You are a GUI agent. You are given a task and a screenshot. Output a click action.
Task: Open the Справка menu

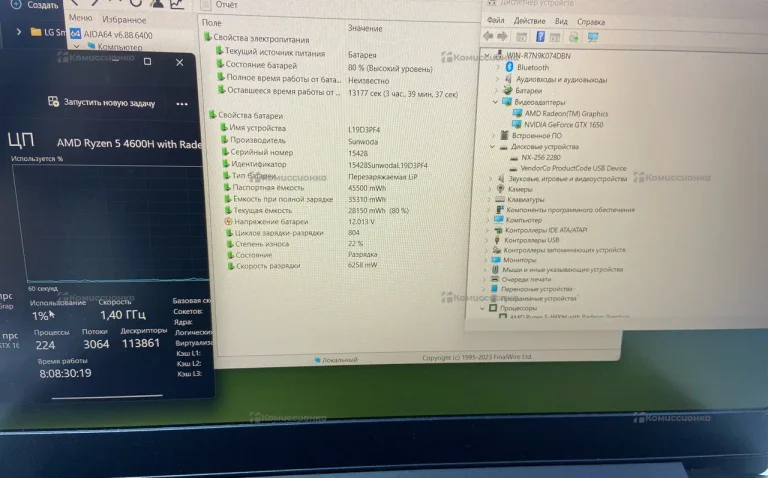pos(590,22)
